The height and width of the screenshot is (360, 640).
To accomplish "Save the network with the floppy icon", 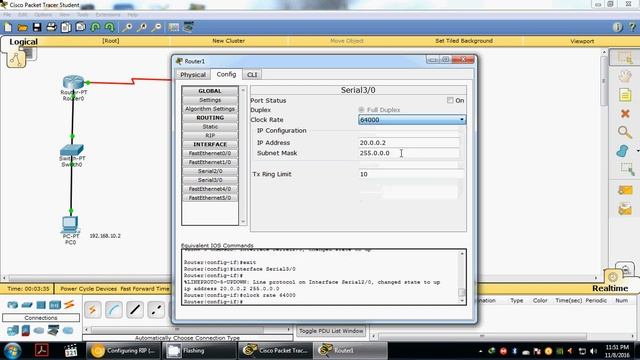I will [x=37, y=27].
